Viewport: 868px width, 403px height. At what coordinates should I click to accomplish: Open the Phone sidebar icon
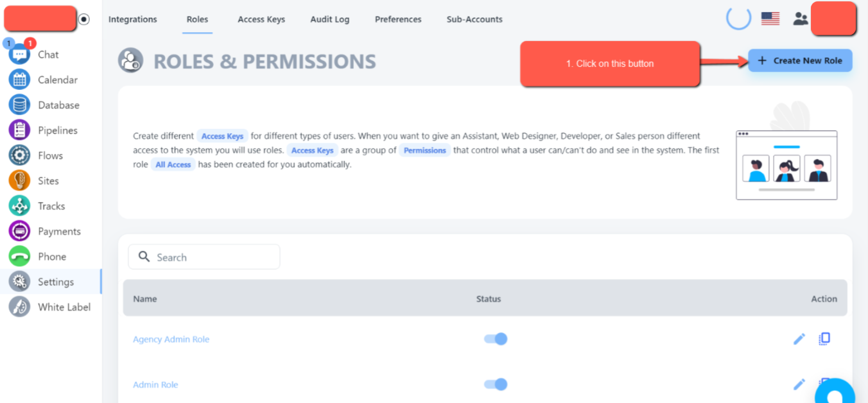(x=20, y=257)
